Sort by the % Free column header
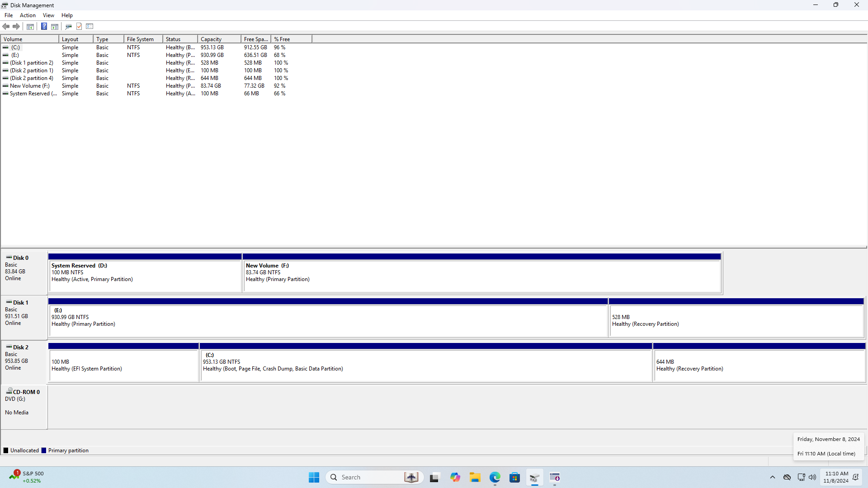The image size is (868, 488). tap(292, 39)
